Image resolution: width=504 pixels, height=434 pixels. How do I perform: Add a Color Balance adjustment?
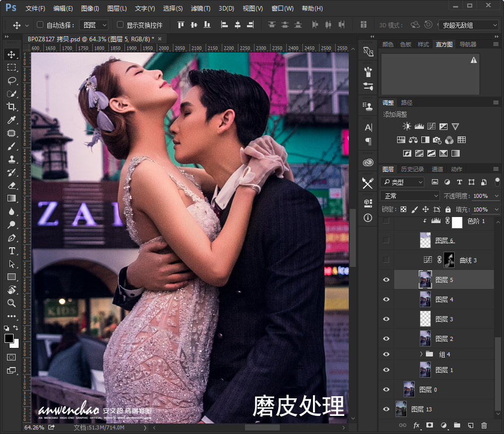pyautogui.click(x=413, y=140)
